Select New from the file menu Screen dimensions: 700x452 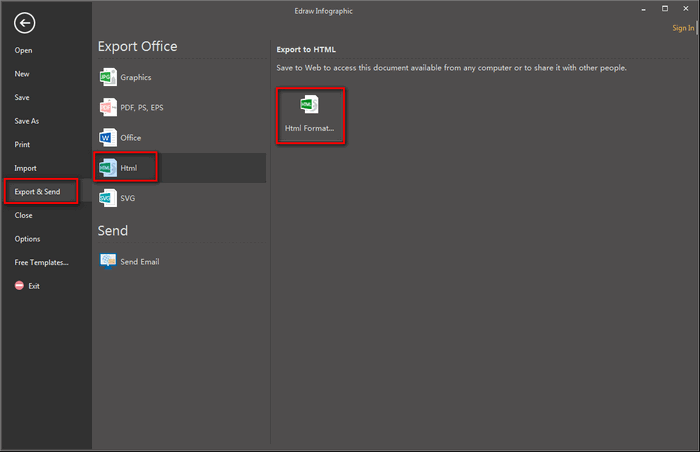point(22,74)
